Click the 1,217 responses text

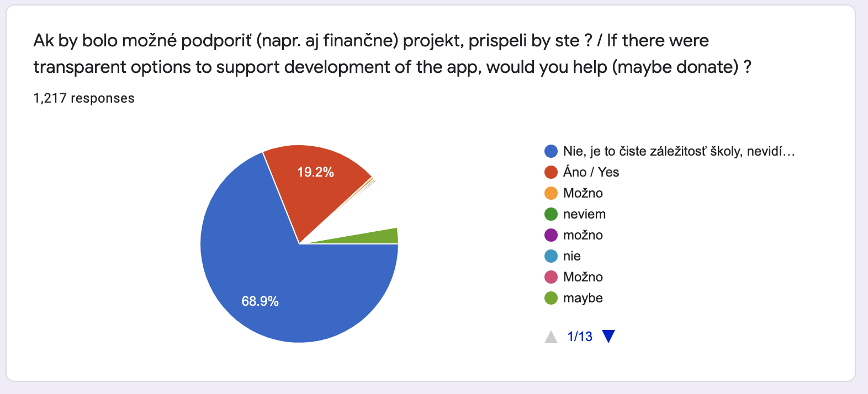tap(84, 98)
